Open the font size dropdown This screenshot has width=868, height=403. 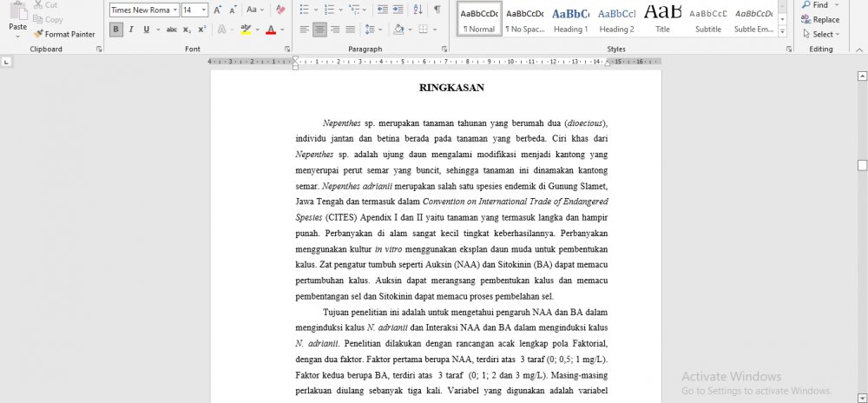[x=204, y=10]
